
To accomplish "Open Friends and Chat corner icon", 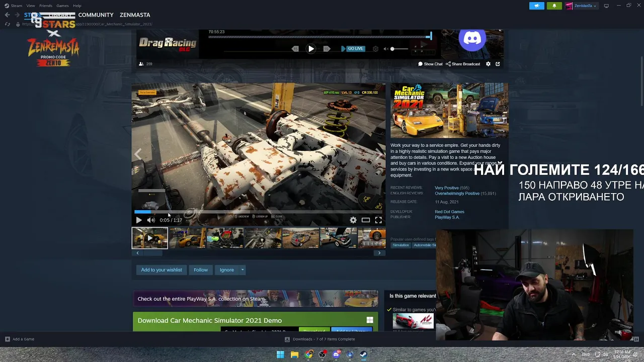I will (x=636, y=339).
